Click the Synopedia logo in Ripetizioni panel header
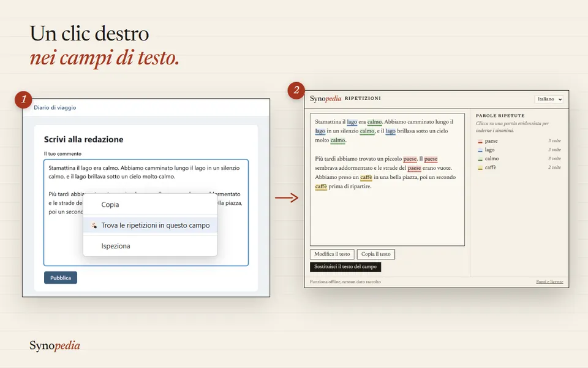This screenshot has height=368, width=588. click(x=325, y=99)
